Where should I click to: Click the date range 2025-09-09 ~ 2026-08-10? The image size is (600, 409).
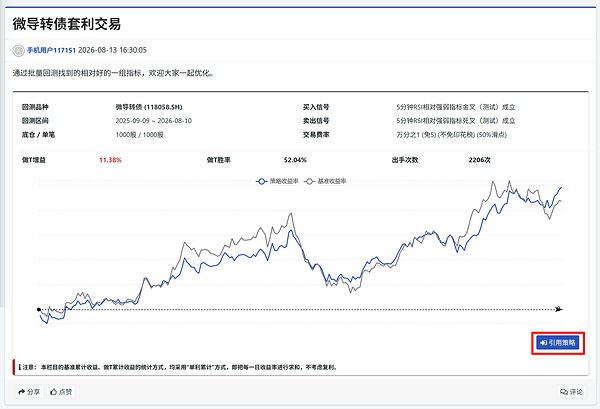click(x=153, y=121)
